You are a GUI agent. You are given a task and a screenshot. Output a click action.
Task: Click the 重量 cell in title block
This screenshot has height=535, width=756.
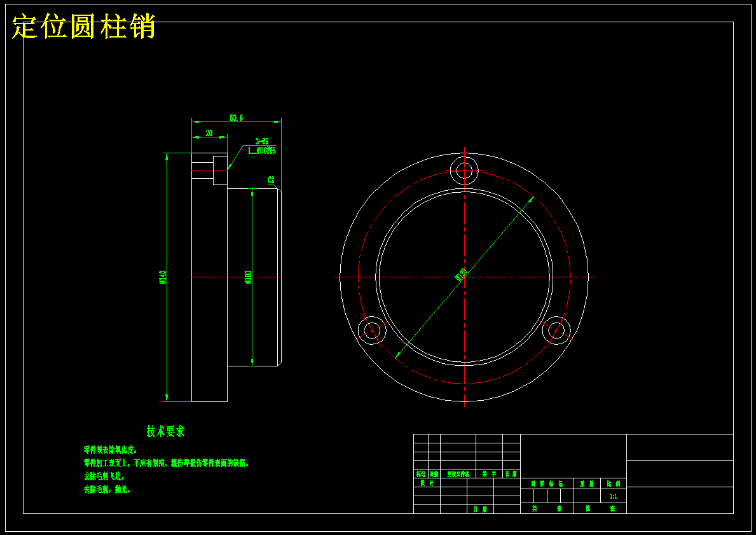[588, 483]
